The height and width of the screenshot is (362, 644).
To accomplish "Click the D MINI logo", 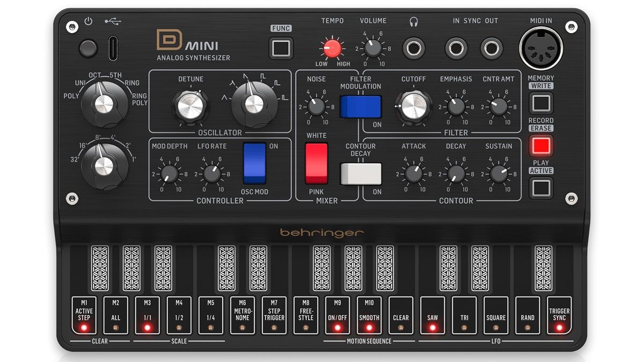I will click(x=188, y=42).
